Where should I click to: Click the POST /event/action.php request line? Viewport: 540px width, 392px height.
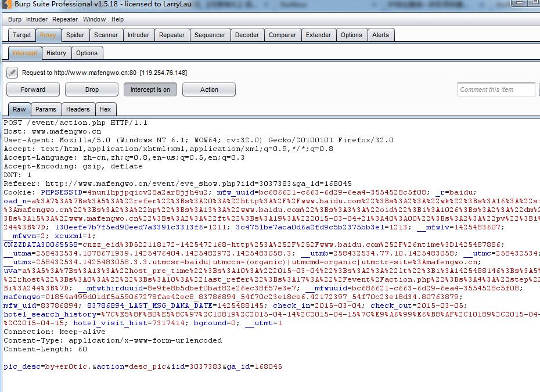(x=75, y=123)
